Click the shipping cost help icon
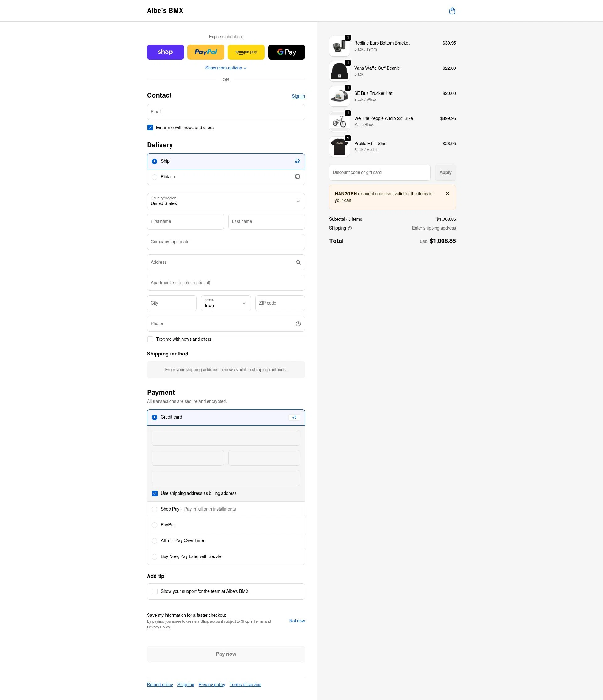603x700 pixels. [x=350, y=228]
